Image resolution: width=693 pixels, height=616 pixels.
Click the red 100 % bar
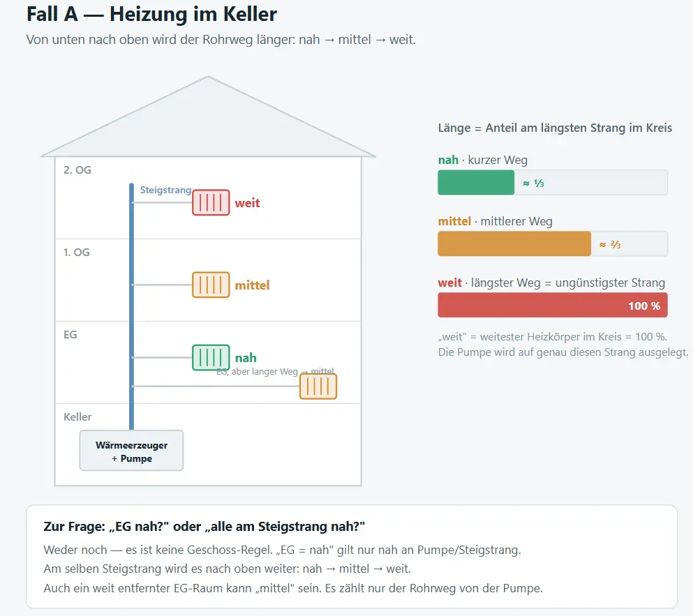[x=553, y=305]
